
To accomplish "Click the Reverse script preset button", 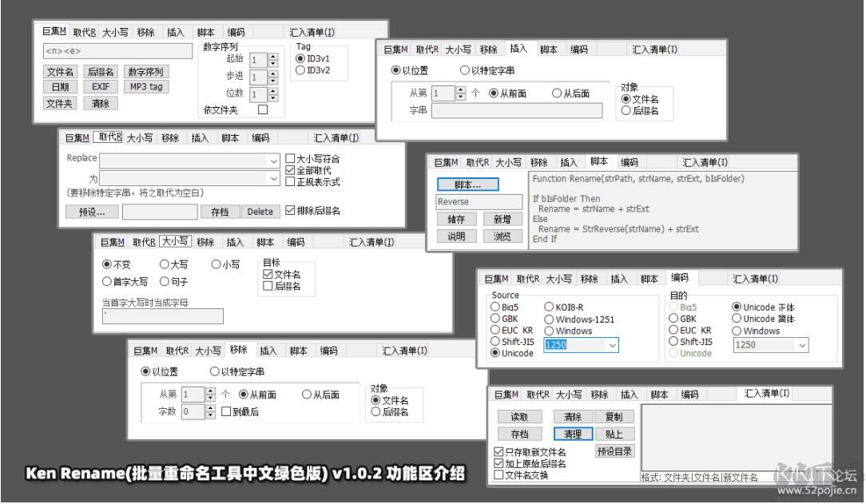I will [x=477, y=202].
